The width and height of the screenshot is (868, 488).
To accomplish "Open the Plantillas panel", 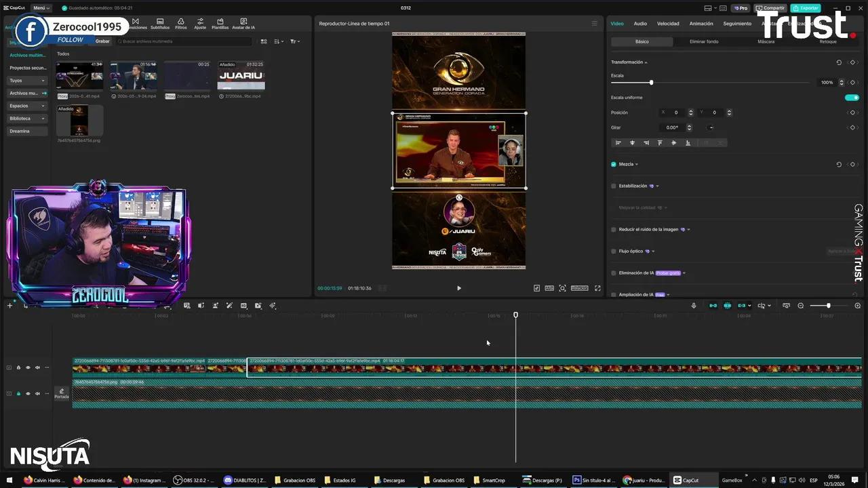I will [x=220, y=24].
